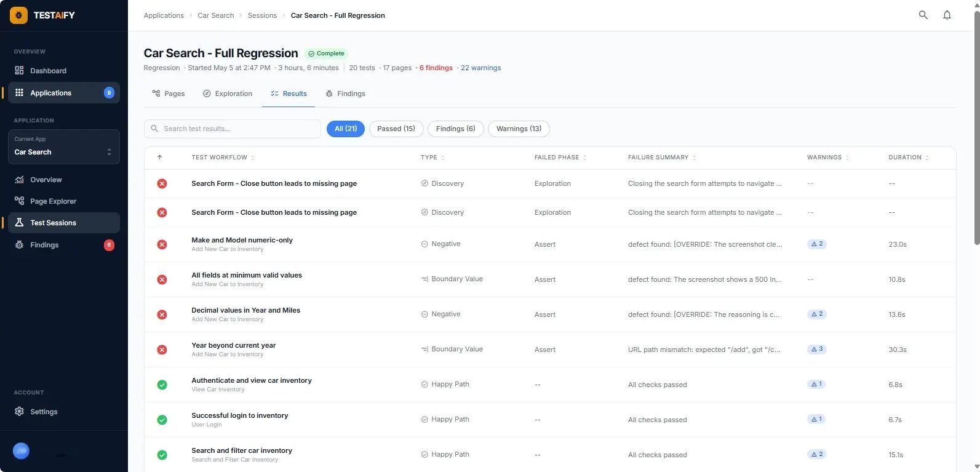
Task: Open Decimal values in Year and Miles test
Action: tap(245, 310)
